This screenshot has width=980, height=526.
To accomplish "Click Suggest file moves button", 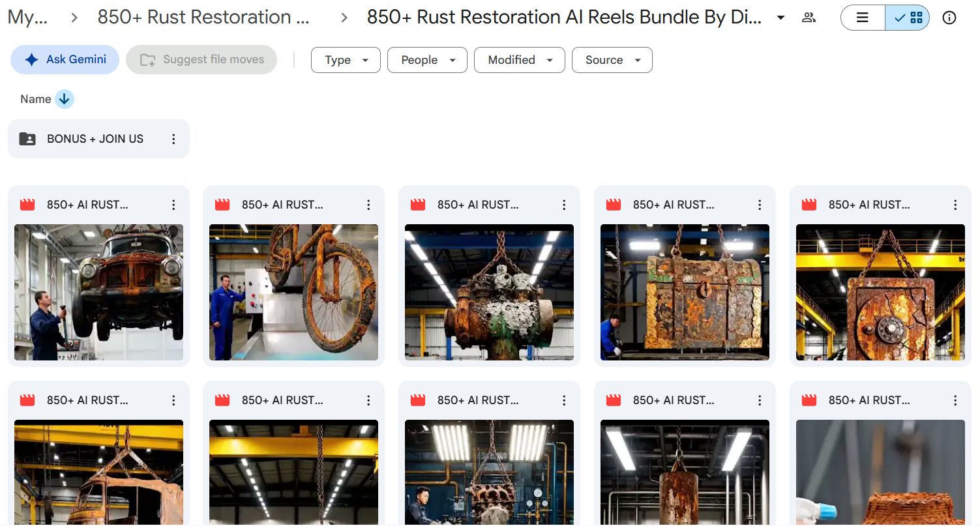I will pos(201,59).
